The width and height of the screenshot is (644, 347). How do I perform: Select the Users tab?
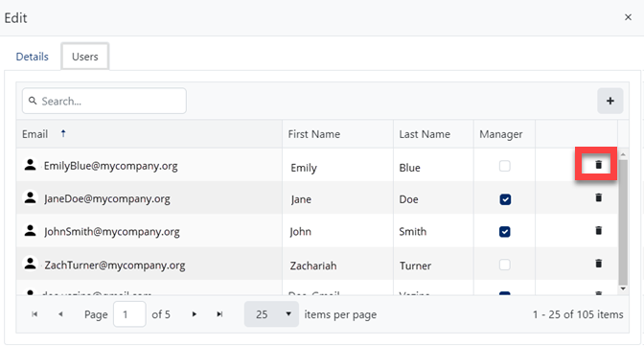coord(85,57)
